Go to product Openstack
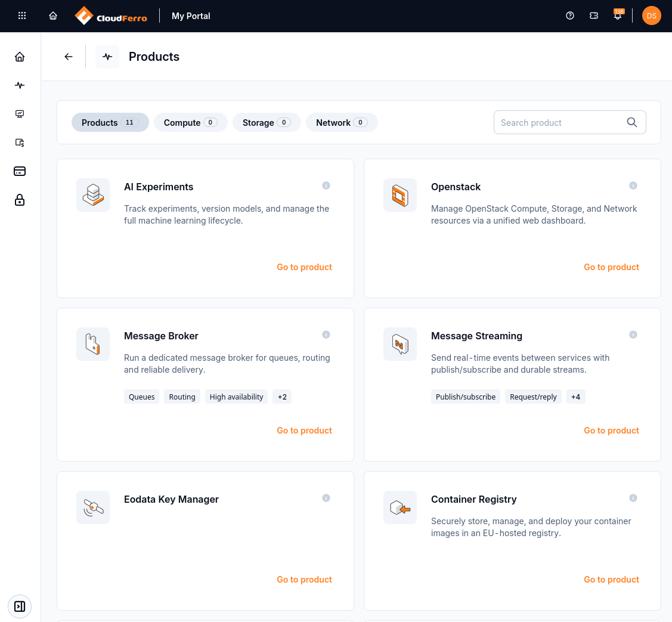The width and height of the screenshot is (672, 622). (611, 268)
